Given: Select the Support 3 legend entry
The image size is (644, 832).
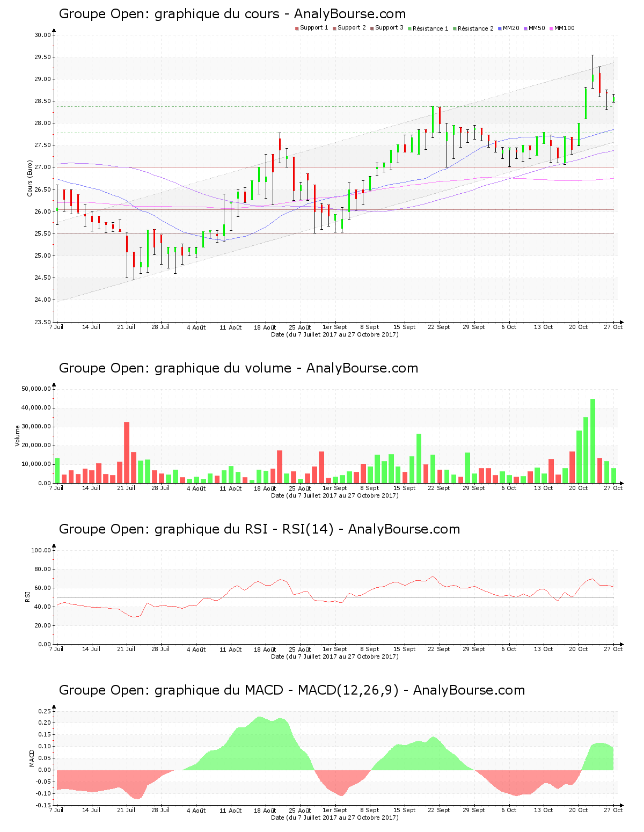Looking at the screenshot, I should [386, 28].
